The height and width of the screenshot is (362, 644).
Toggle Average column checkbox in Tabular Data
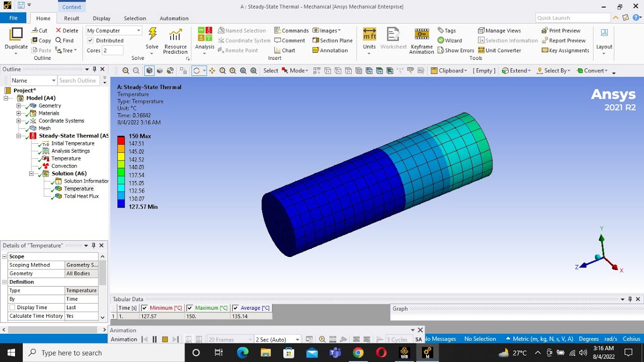tap(235, 308)
